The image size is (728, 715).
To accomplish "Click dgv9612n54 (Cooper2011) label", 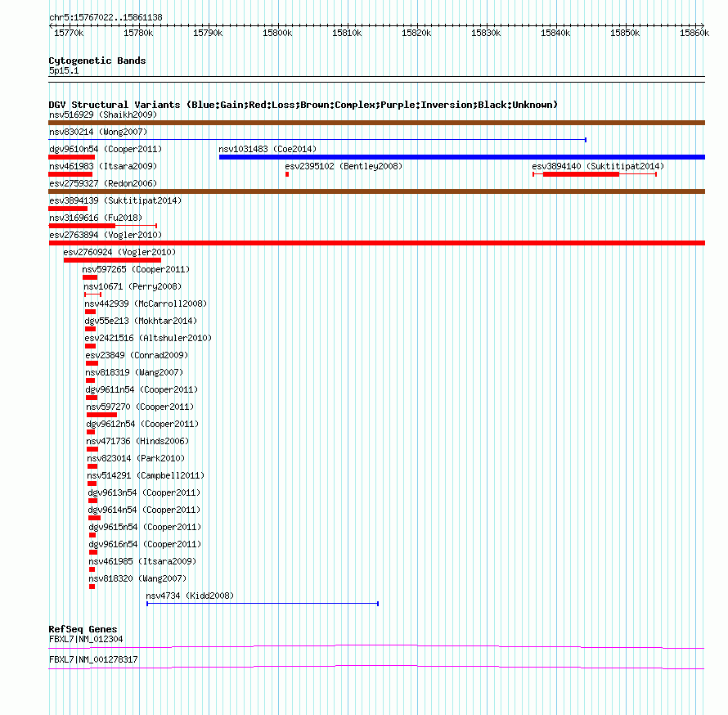I will pyautogui.click(x=142, y=424).
